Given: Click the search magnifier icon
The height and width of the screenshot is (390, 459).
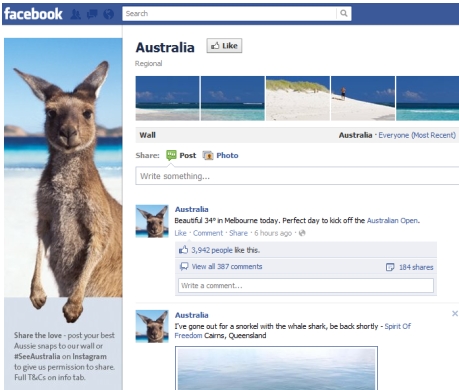Looking at the screenshot, I should (x=344, y=13).
